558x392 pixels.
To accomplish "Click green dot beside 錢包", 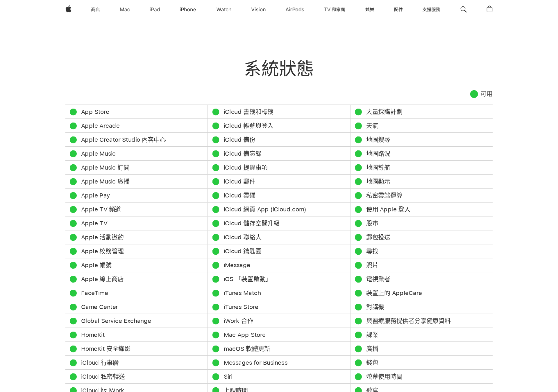I will (358, 363).
